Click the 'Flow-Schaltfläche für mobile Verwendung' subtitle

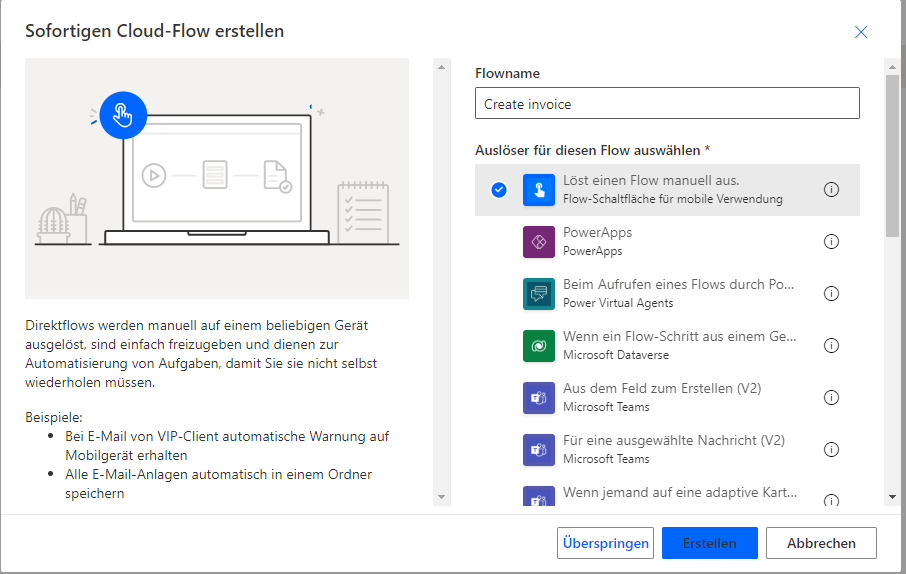[x=673, y=199]
